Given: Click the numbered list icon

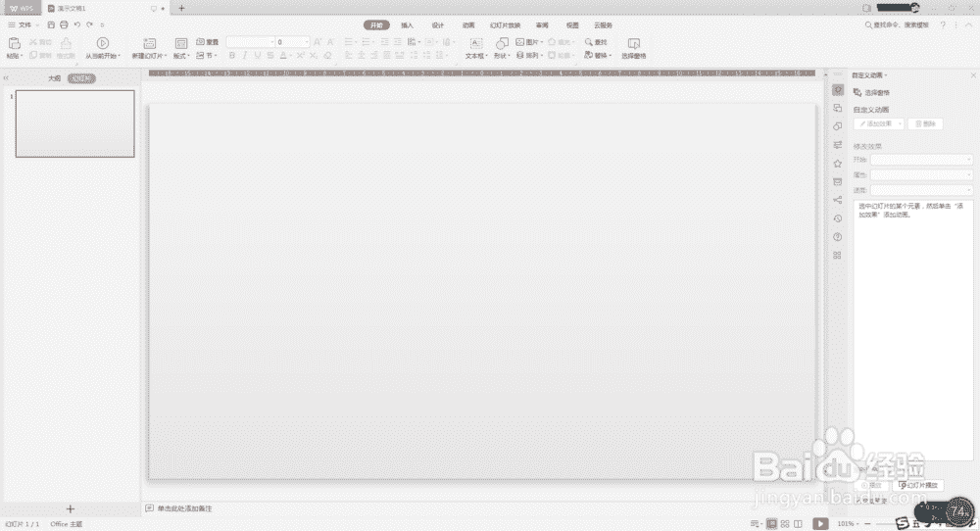Looking at the screenshot, I should (366, 42).
